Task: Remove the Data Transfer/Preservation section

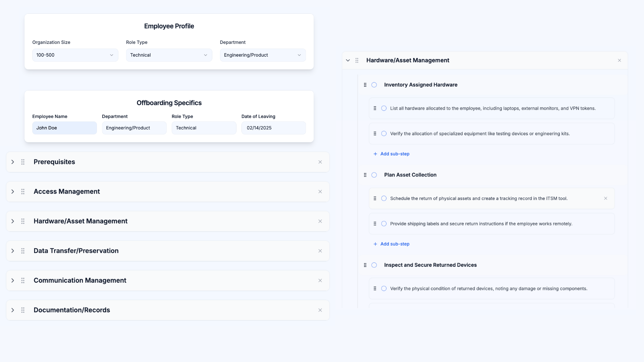Action: click(x=320, y=251)
